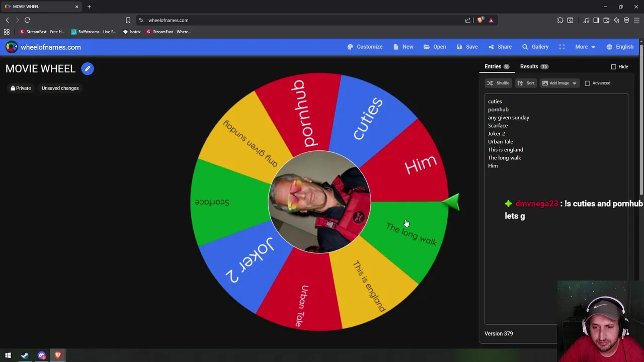Open the Buffstreams bookmark
The width and height of the screenshot is (644, 362).
pos(94,32)
